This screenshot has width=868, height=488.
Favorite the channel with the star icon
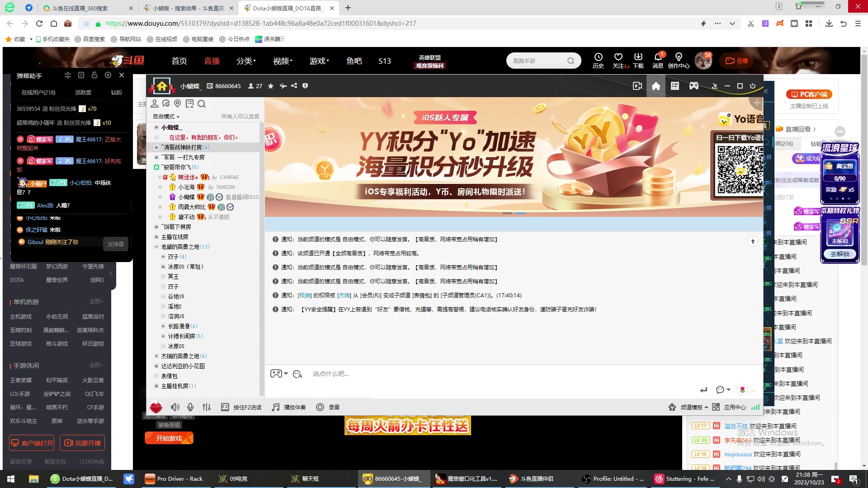tap(271, 86)
